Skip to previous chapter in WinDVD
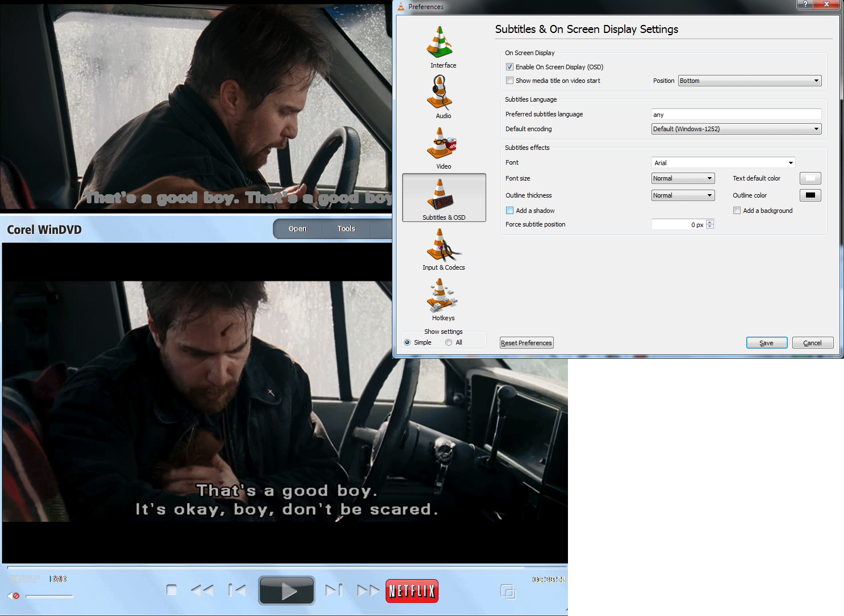This screenshot has height=616, width=844. (237, 590)
